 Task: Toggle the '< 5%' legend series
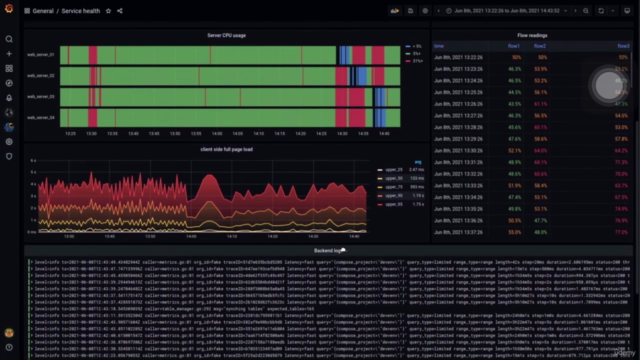413,47
